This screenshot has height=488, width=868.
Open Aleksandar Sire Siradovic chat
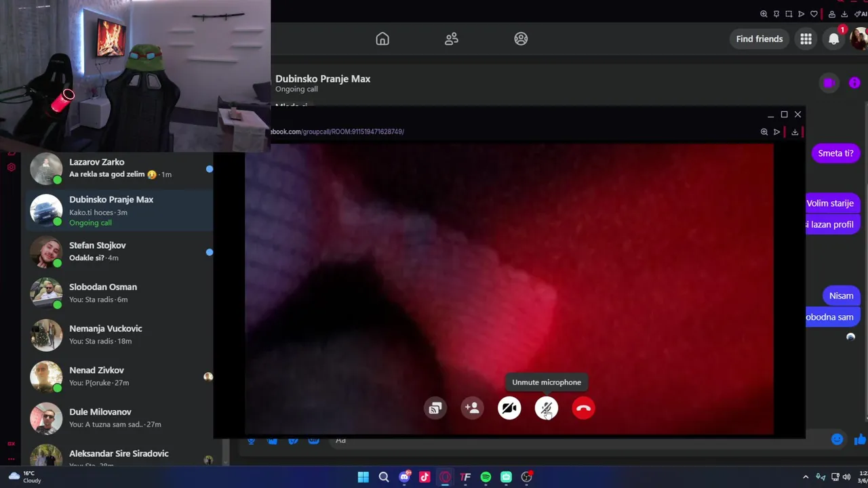[x=120, y=456]
